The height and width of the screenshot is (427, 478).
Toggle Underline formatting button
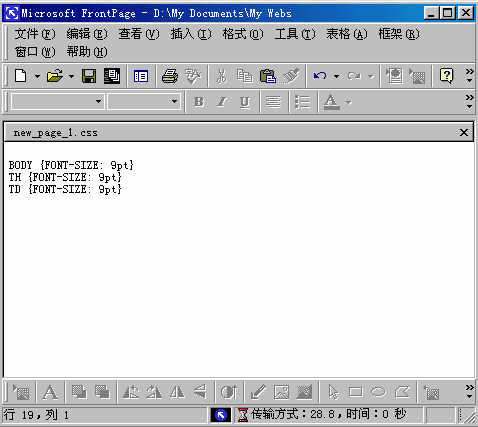pos(245,102)
